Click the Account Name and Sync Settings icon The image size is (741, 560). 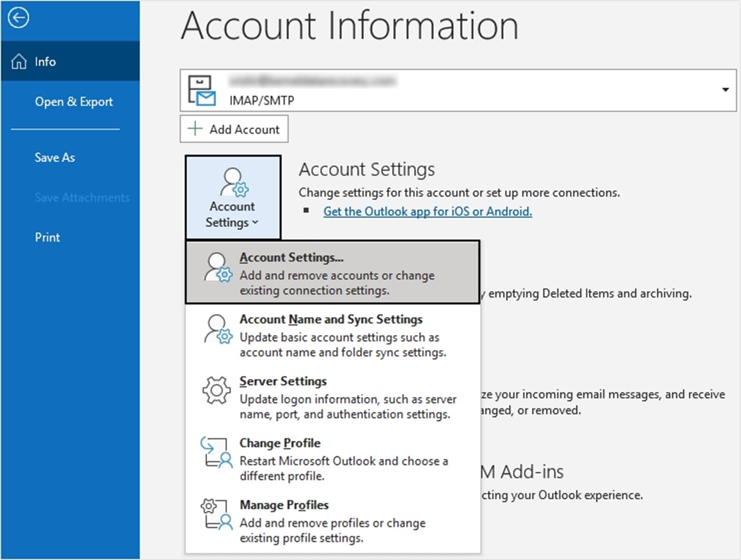pos(218,329)
